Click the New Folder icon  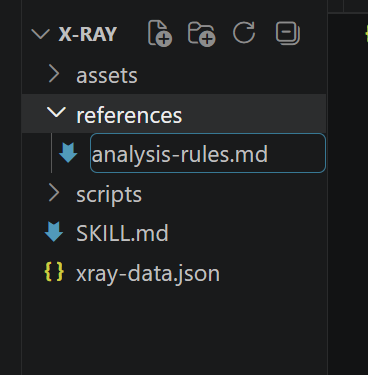tap(202, 34)
